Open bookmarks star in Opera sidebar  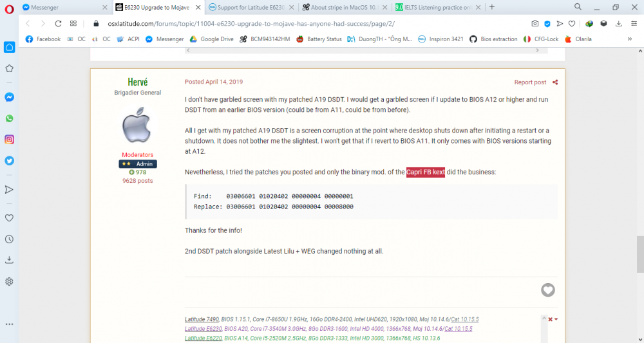point(9,68)
